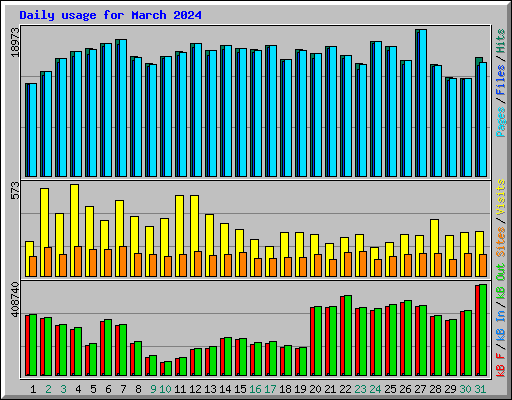512x400 pixels.
Task: Click the 'kB F' legend label
Action: [501, 365]
